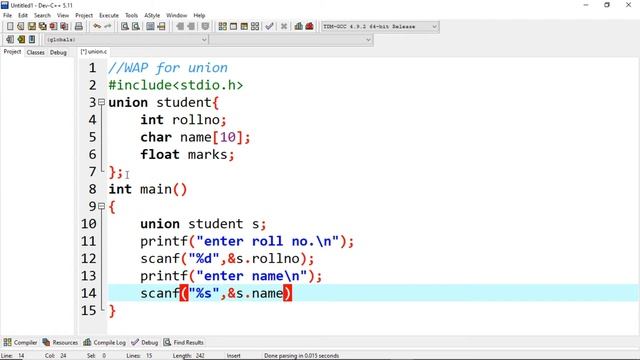This screenshot has width=640, height=360.
Task: Open the Search menu
Action: 42,16
